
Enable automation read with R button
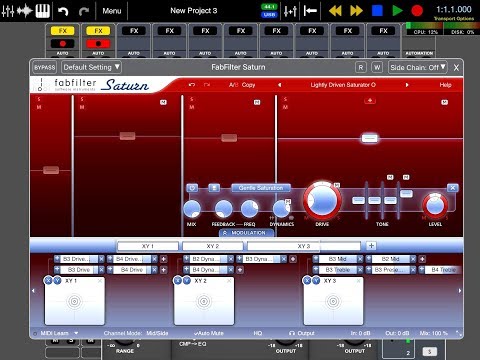click(x=361, y=67)
